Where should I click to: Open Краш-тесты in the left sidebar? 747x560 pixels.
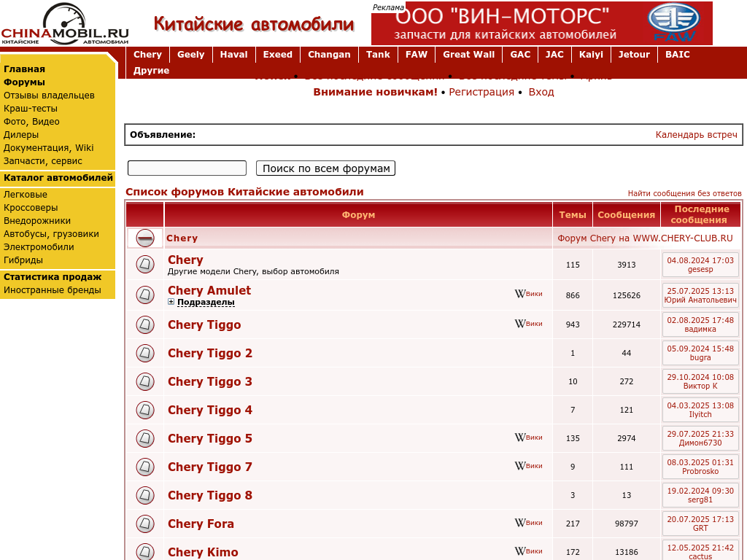click(x=31, y=109)
